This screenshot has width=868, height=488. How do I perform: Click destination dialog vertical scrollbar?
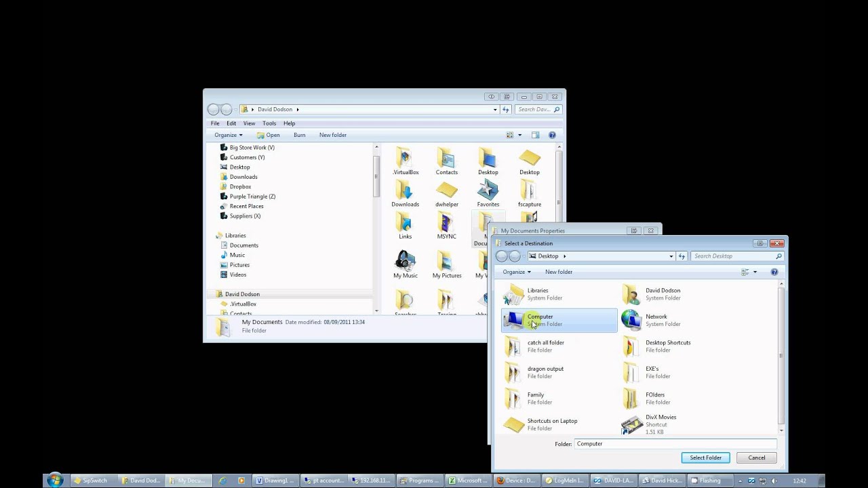(781, 356)
